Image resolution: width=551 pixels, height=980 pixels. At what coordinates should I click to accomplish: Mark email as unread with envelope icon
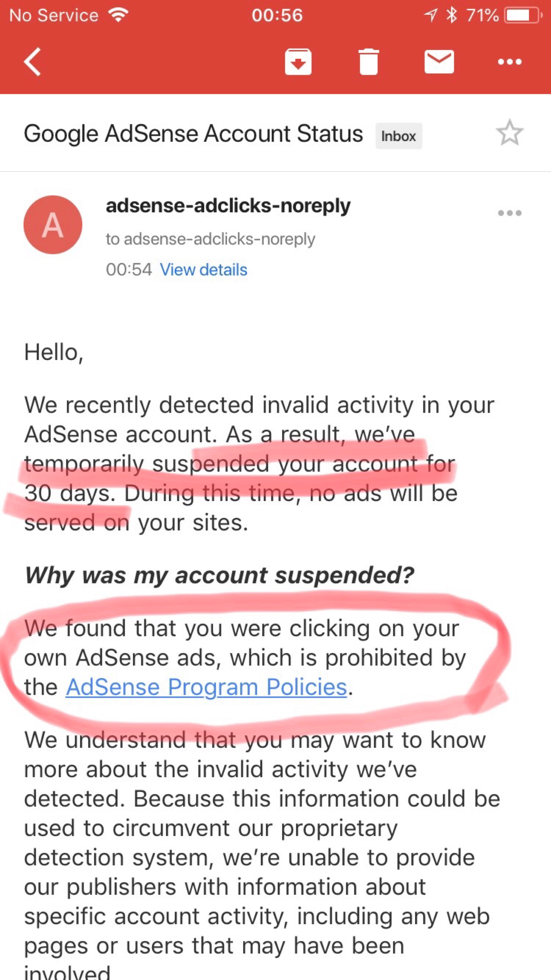pyautogui.click(x=439, y=62)
